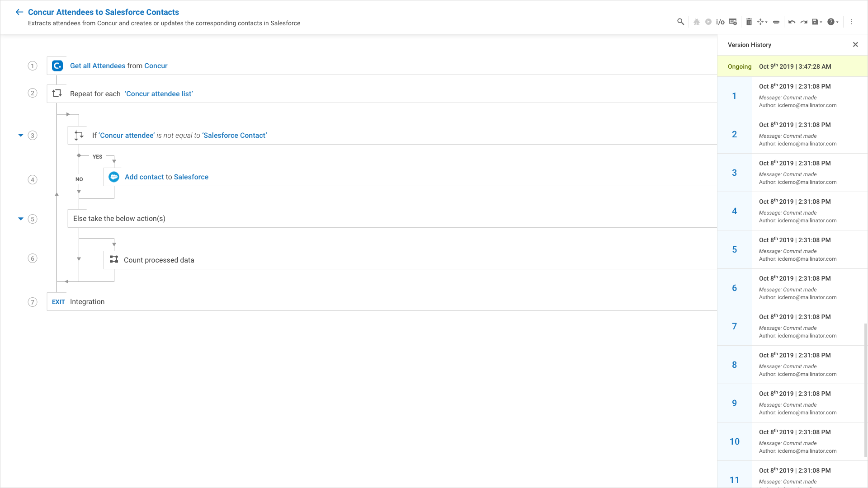Run the integration with the play icon
Screen dimensions: 868x488
click(708, 22)
